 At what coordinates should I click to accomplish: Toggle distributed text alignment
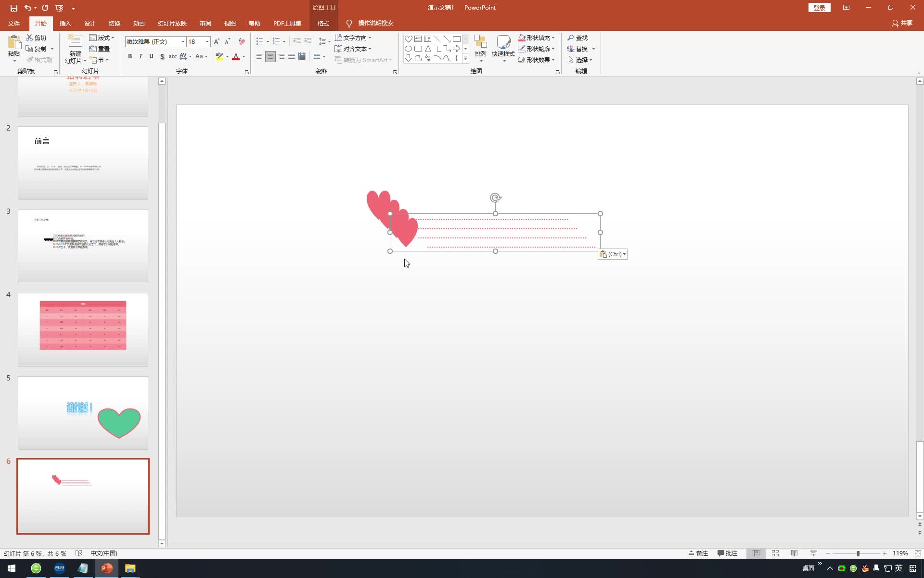point(302,56)
